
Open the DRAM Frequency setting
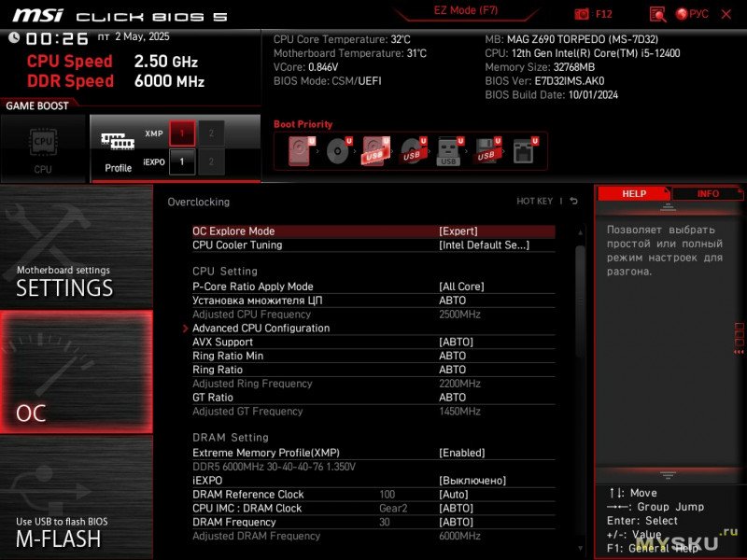373,522
